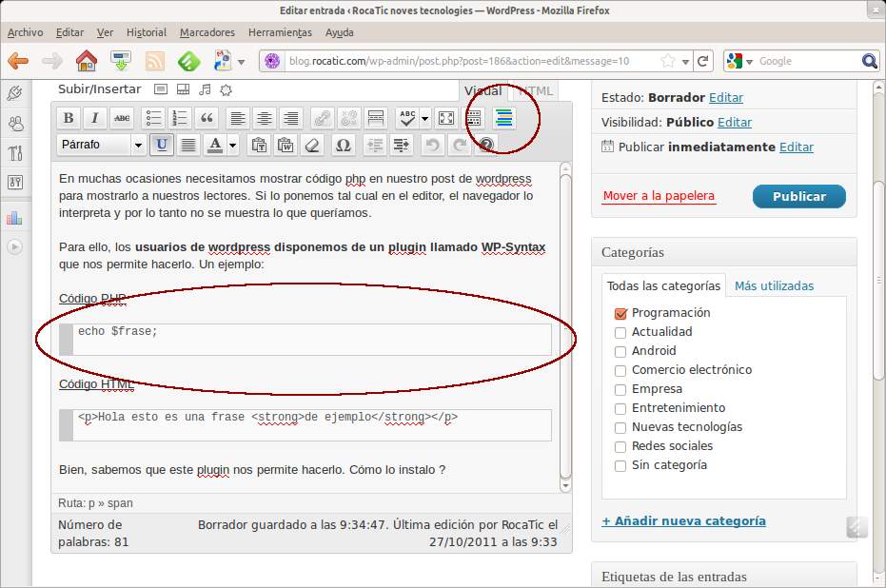This screenshot has height=588, width=886.
Task: Insert an unordered bullet list
Action: [153, 118]
